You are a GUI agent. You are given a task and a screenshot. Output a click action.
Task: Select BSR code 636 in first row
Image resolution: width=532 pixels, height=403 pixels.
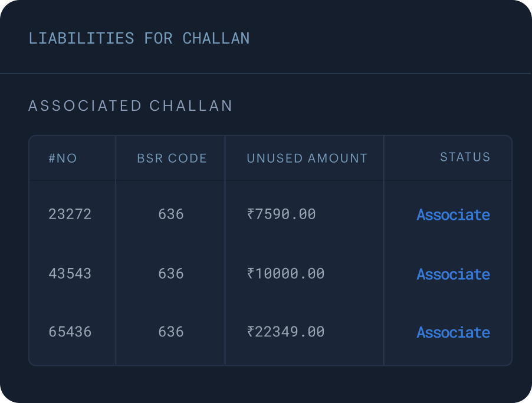tap(170, 214)
